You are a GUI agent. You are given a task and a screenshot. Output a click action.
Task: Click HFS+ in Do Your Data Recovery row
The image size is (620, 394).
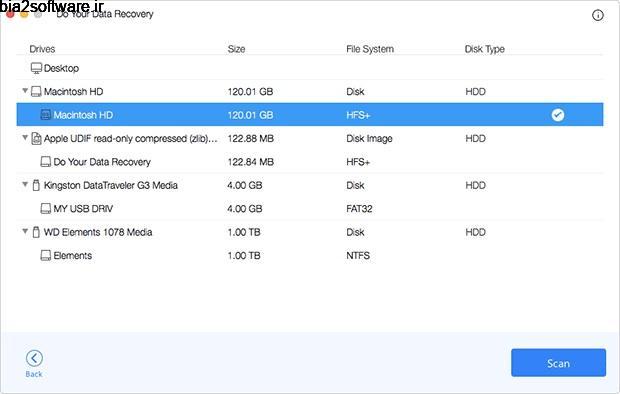coord(358,162)
